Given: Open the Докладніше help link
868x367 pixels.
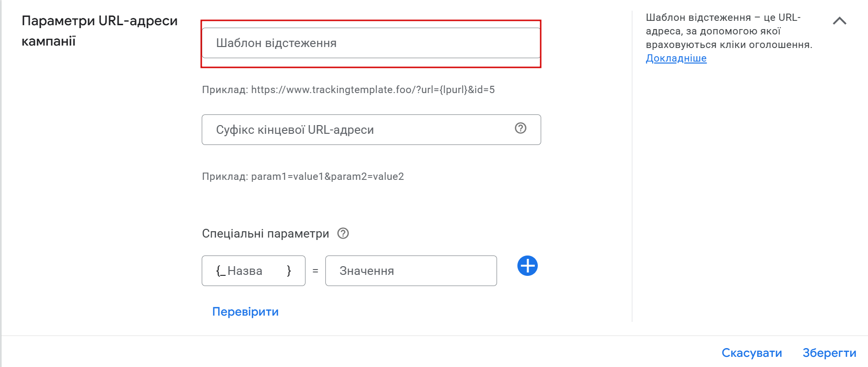Looking at the screenshot, I should pyautogui.click(x=676, y=58).
